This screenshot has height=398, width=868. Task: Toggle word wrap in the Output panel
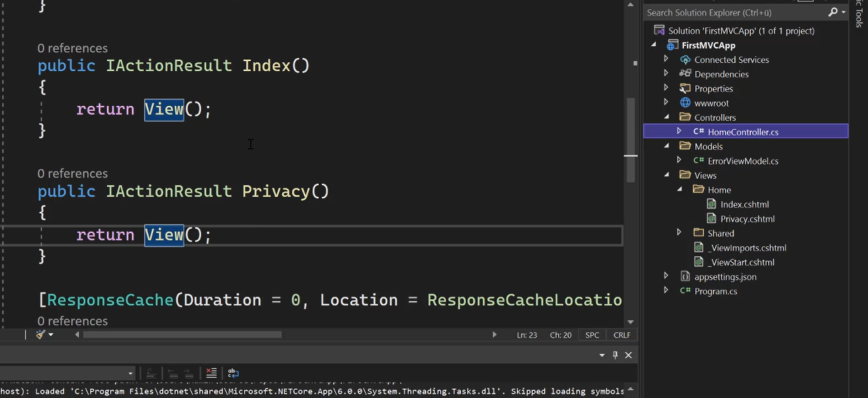click(x=233, y=373)
